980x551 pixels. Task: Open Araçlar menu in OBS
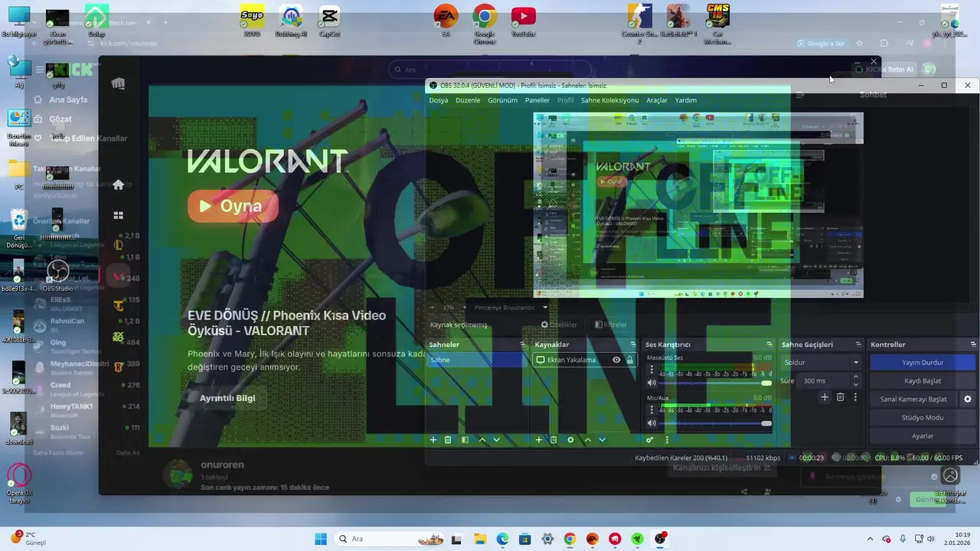pos(657,100)
